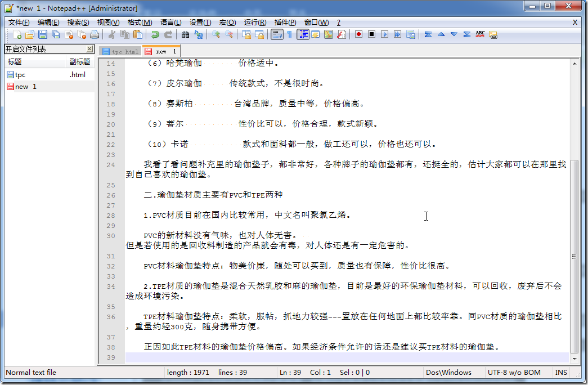Enable synchronized horizontal scrolling
This screenshot has height=385, width=588.
coord(259,34)
